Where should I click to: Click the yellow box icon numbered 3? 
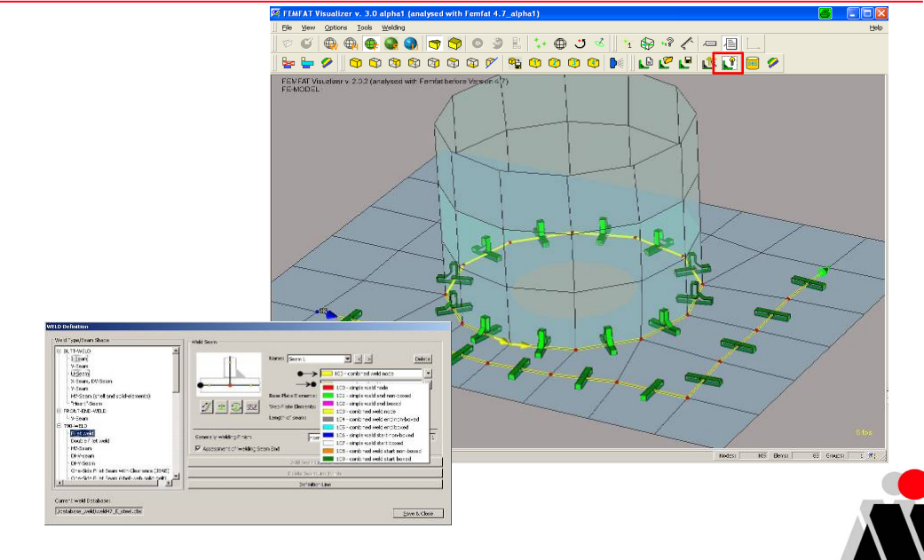pos(574,63)
